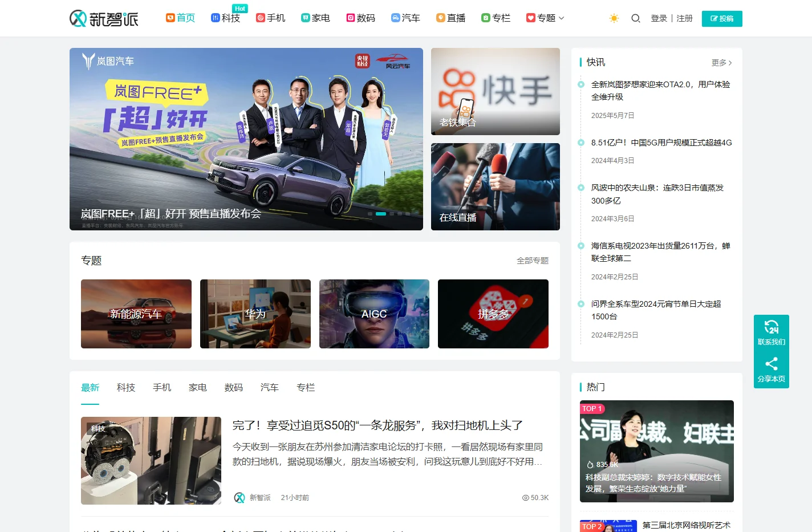Viewport: 812px width, 532px height.
Task: Switch to the 专栏 article tab
Action: pos(306,388)
